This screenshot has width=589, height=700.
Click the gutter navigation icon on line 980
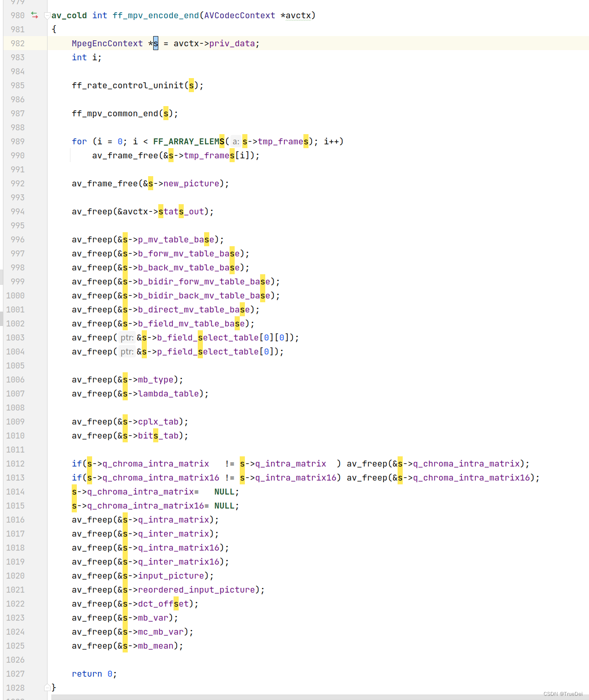pyautogui.click(x=35, y=15)
